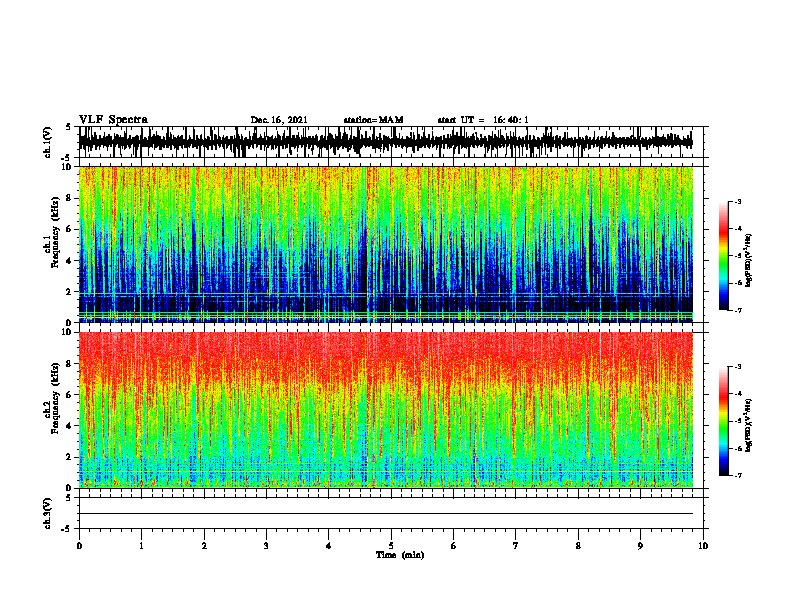This screenshot has width=792, height=612.
Task: Click tick '0' on the Time axis
Action: (x=79, y=546)
